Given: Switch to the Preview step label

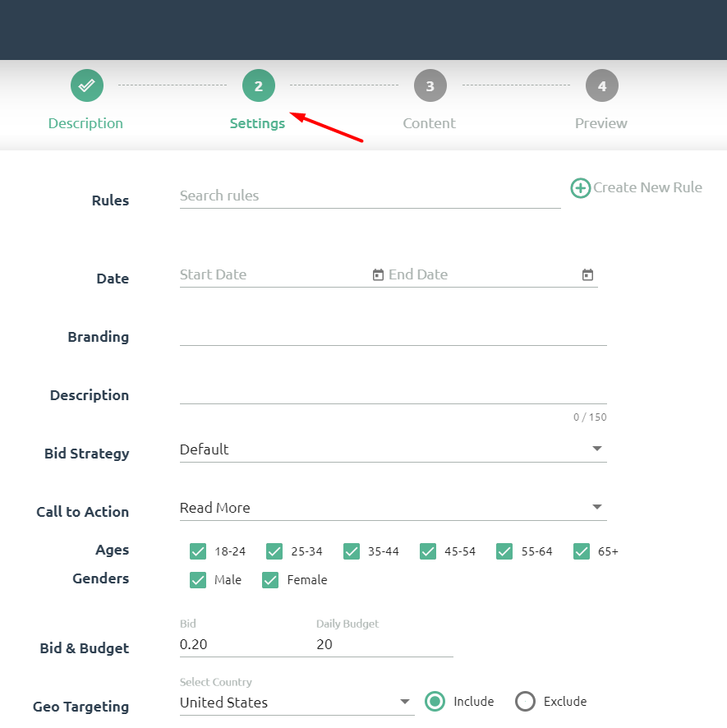Looking at the screenshot, I should 600,123.
